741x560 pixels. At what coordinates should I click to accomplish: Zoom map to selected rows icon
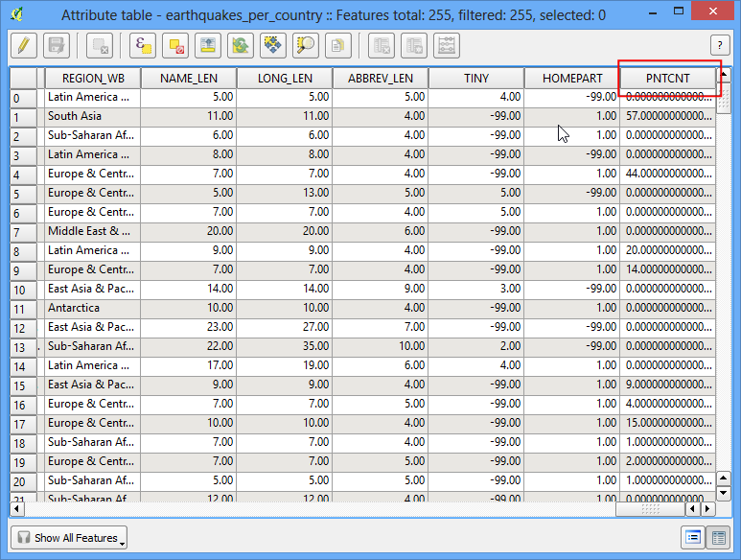(306, 46)
